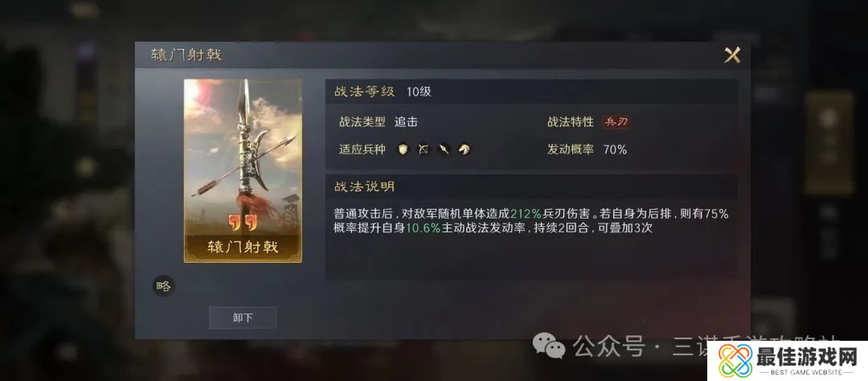Click the spearman troop type icon
Image resolution: width=868 pixels, height=381 pixels.
444,149
